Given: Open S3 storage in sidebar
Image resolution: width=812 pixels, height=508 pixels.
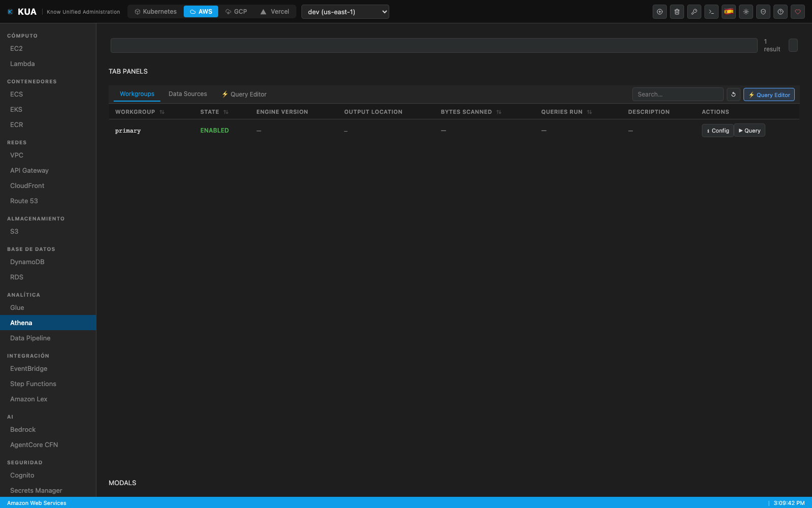Looking at the screenshot, I should 48,232.
